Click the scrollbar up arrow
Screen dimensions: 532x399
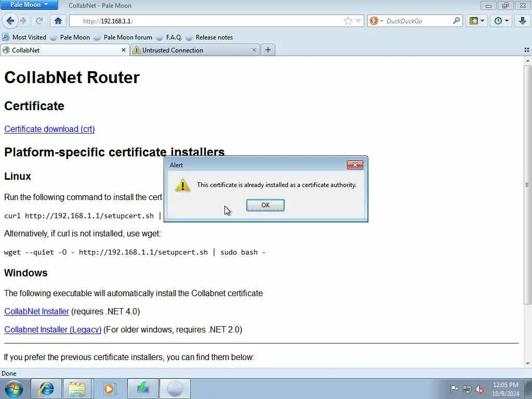click(527, 61)
